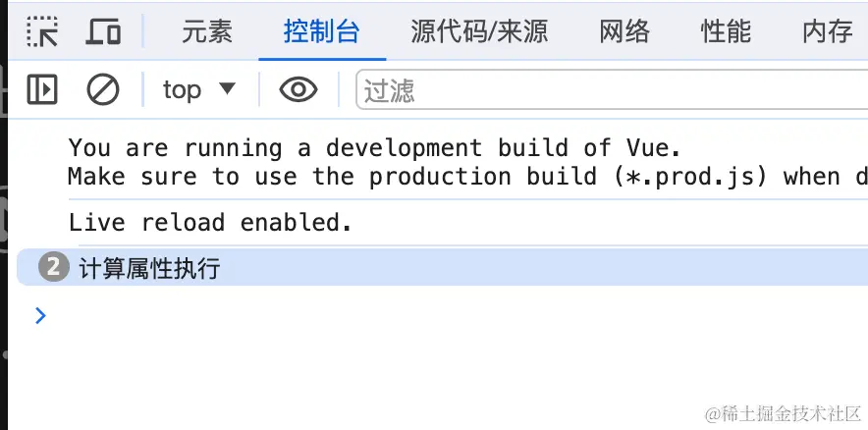868x430 pixels.
Task: Show the console sidebar panel
Action: (42, 90)
